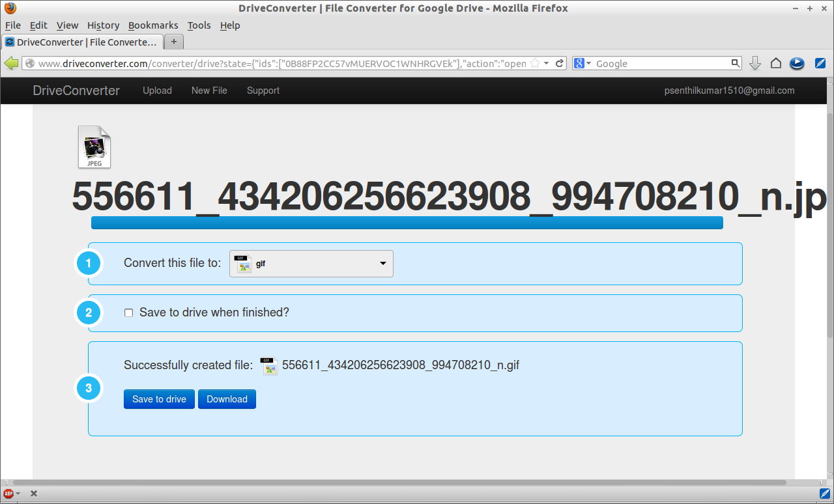Open the Upload link in the navbar
834x504 pixels.
point(157,91)
